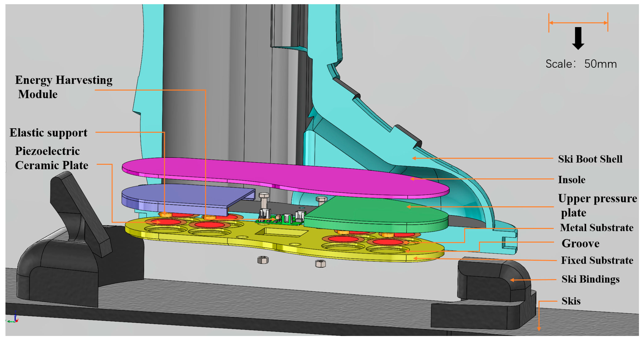Click the 'Insole' label text
This screenshot has height=341, width=644.
point(572,180)
